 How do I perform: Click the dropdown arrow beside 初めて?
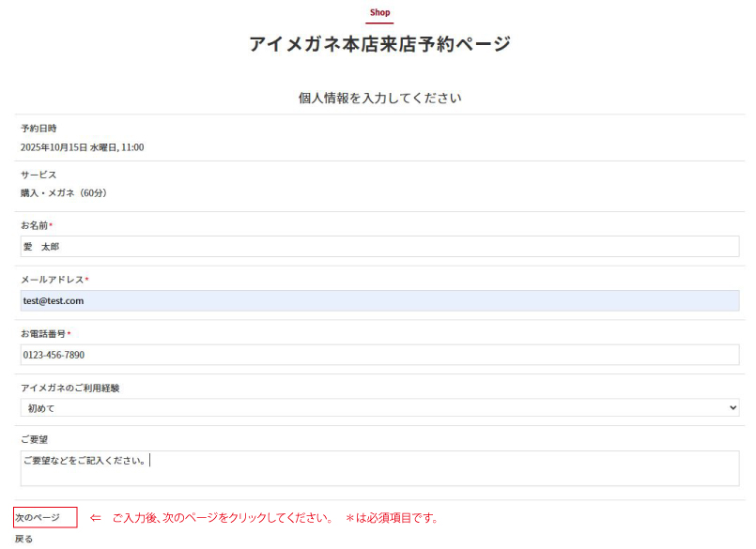click(733, 408)
